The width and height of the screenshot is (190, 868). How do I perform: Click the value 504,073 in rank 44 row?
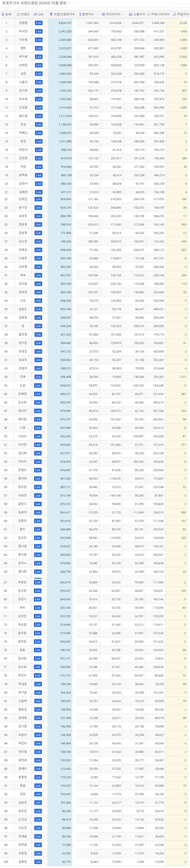coord(65,385)
